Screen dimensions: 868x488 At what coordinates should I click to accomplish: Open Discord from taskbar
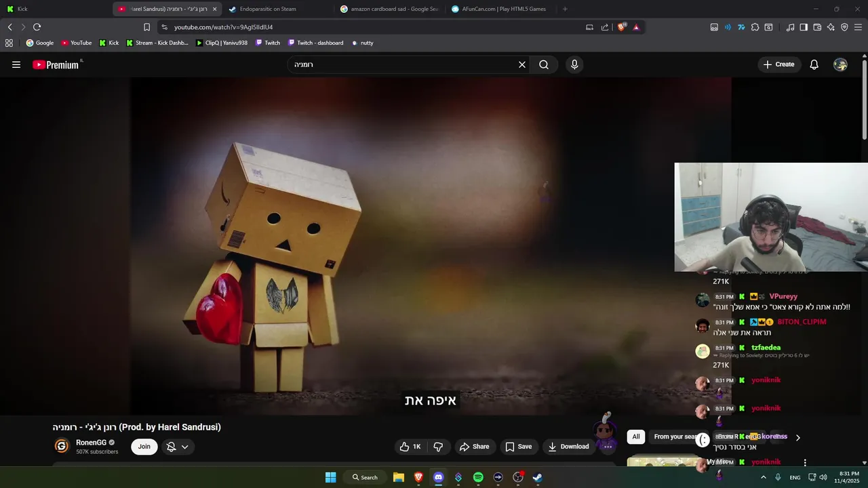pos(438,477)
